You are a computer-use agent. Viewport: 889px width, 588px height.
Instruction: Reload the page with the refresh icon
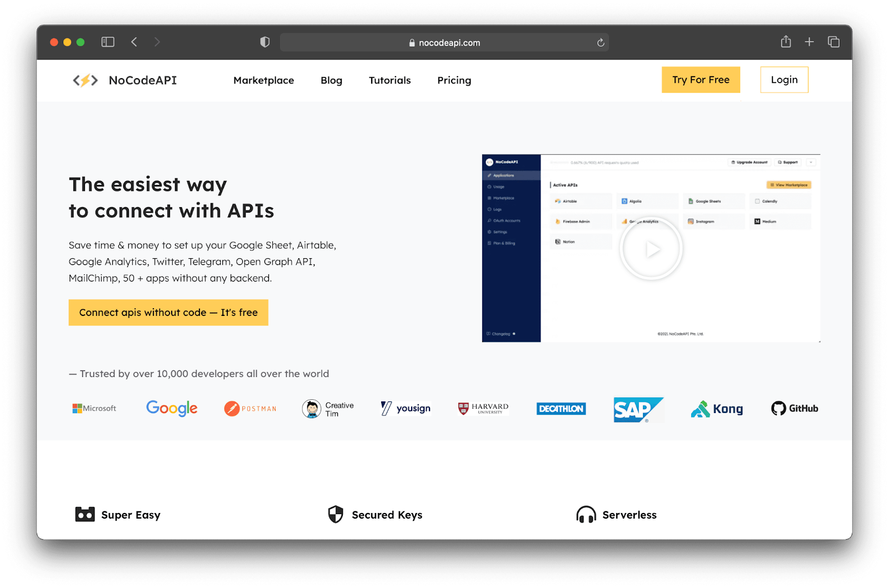point(601,43)
